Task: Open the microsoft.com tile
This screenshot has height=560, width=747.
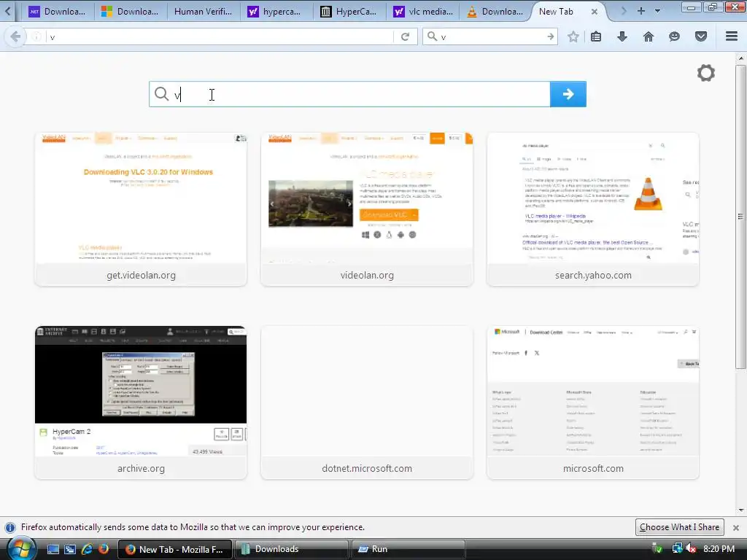Action: 593,402
